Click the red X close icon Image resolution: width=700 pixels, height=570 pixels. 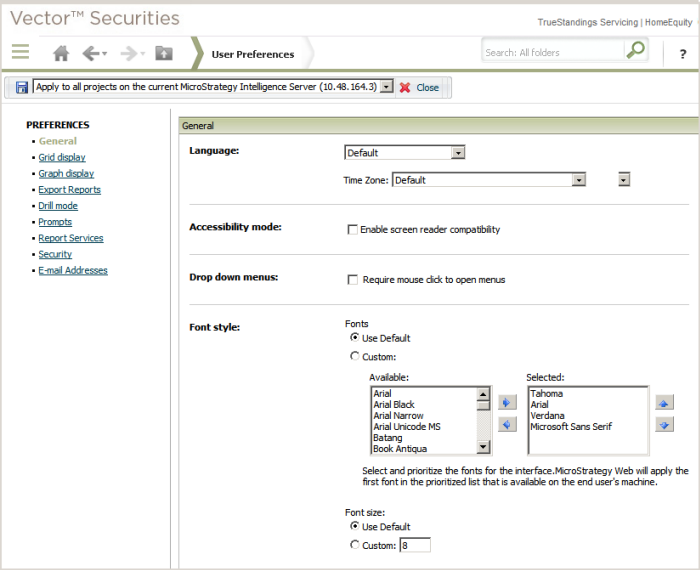point(405,87)
